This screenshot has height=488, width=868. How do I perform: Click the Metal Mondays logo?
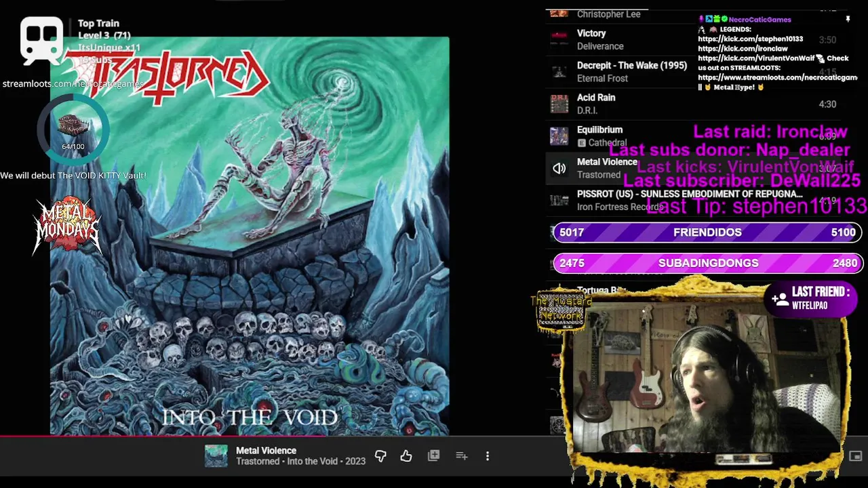[67, 226]
